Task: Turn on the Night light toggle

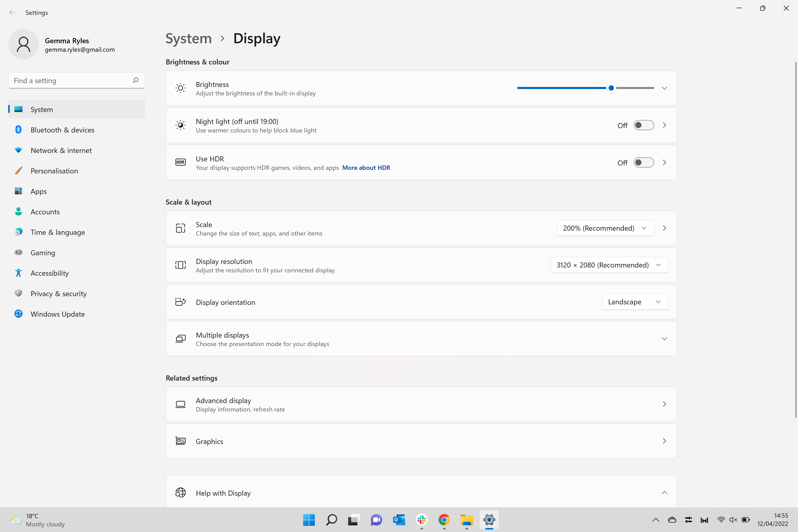Action: (644, 125)
